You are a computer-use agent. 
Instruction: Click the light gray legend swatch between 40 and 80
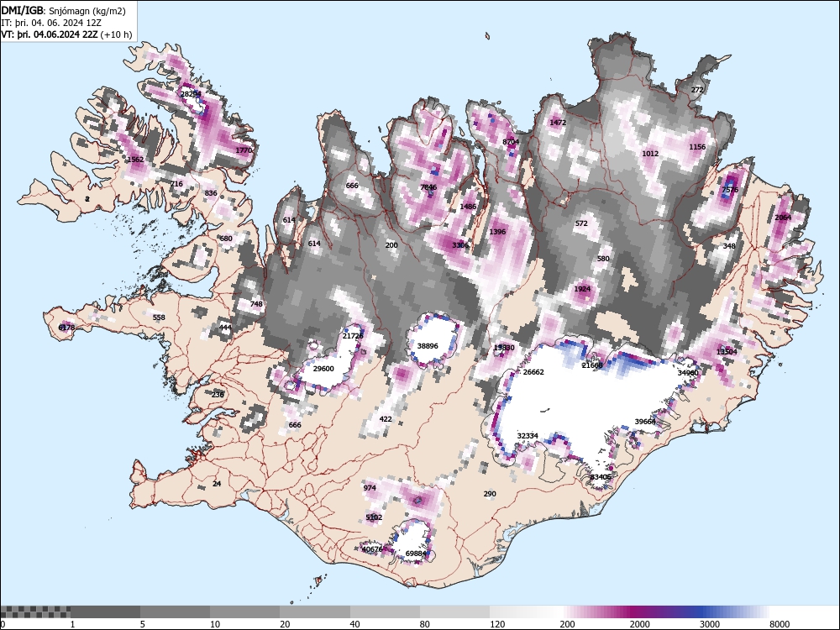pos(386,612)
